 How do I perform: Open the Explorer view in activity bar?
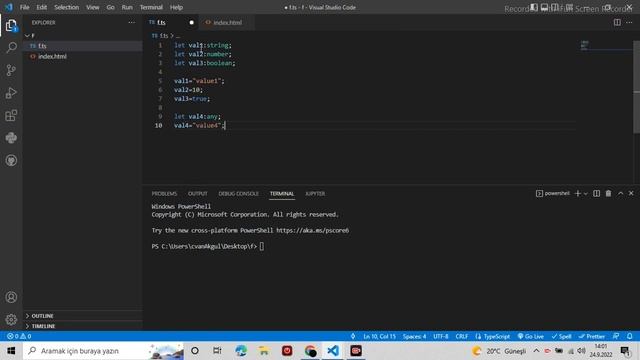click(11, 26)
